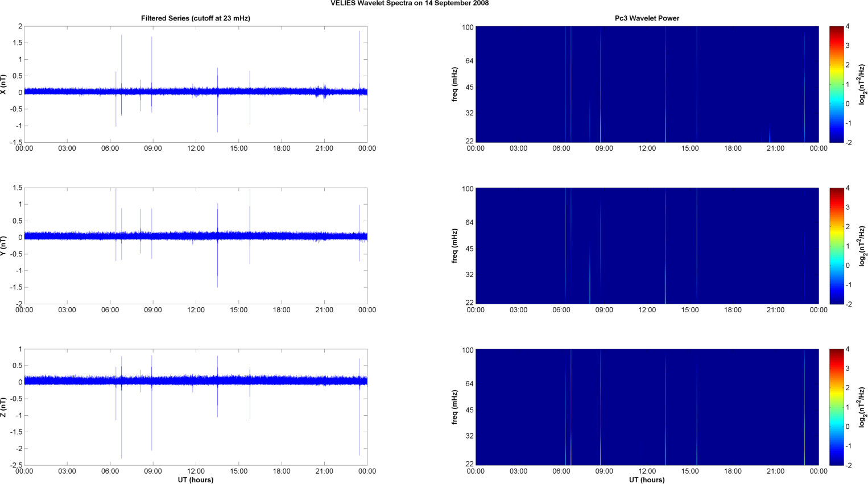Click the title "VELIES Wavelet Spectra on 14 September 2008"
The height and width of the screenshot is (484, 868).
point(410,3)
